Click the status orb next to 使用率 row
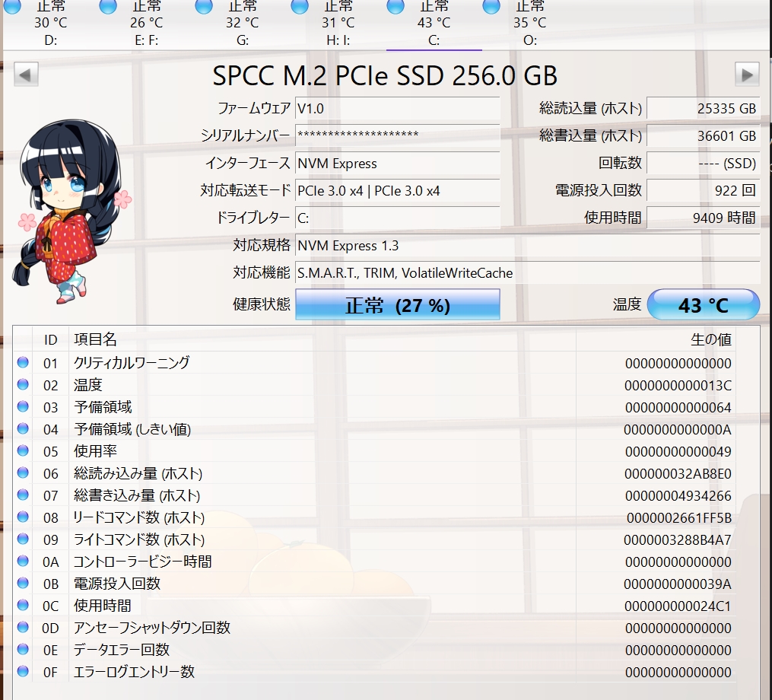The width and height of the screenshot is (772, 700). pos(23,450)
